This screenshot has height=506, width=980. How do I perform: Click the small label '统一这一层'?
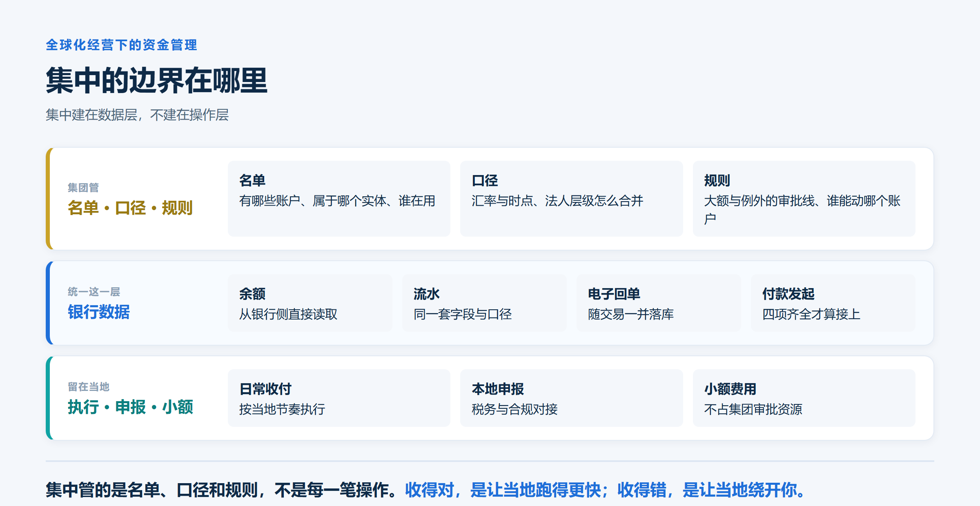[94, 292]
